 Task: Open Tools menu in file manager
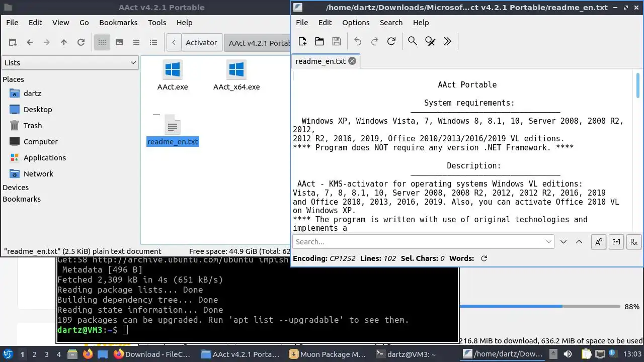[x=157, y=23]
